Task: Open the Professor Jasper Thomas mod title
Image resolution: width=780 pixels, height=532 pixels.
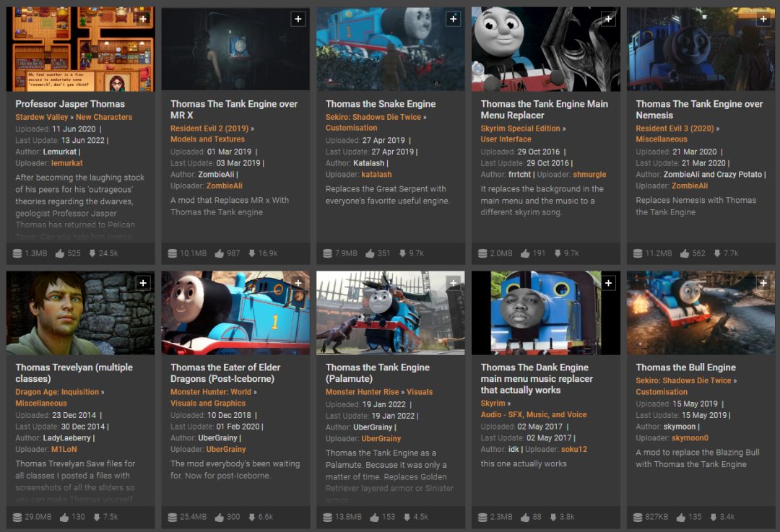Action: point(70,104)
